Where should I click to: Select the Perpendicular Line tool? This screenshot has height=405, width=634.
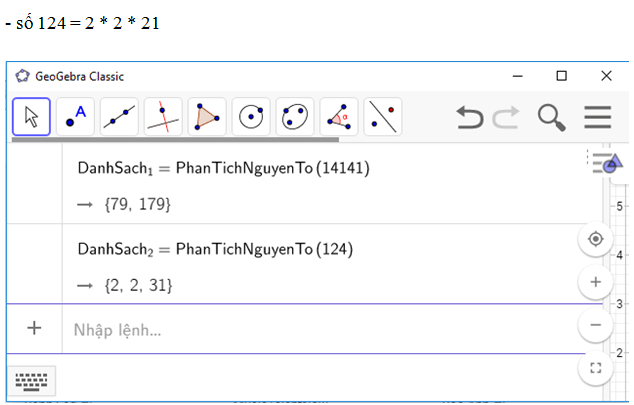point(163,117)
